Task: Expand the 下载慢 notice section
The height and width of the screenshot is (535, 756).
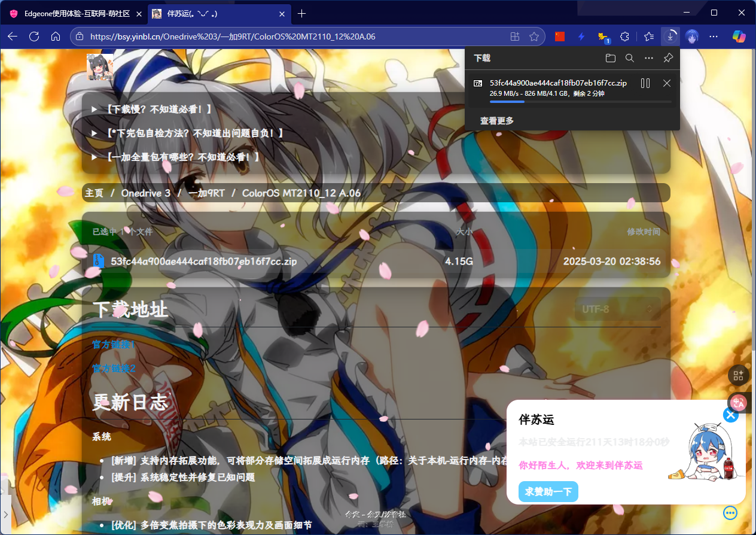Action: point(152,110)
